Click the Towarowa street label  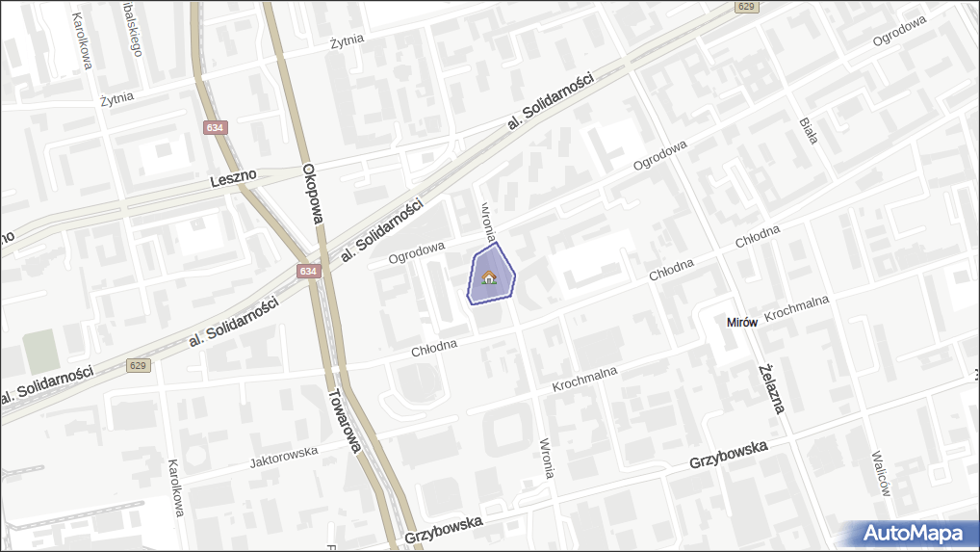tap(346, 420)
